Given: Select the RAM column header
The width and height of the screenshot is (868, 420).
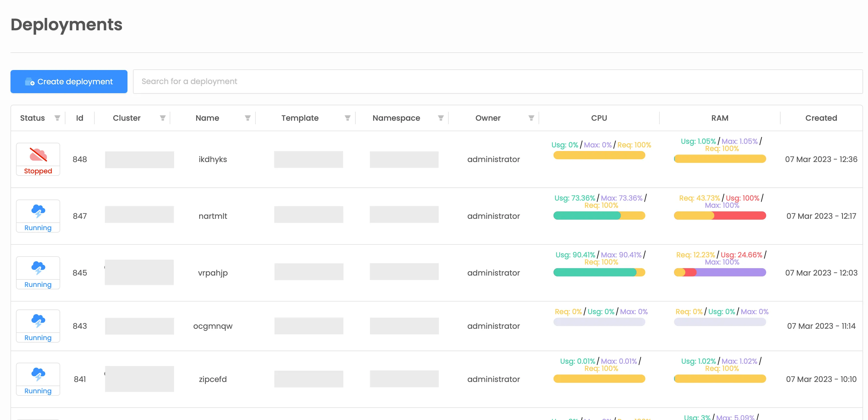Looking at the screenshot, I should [720, 118].
